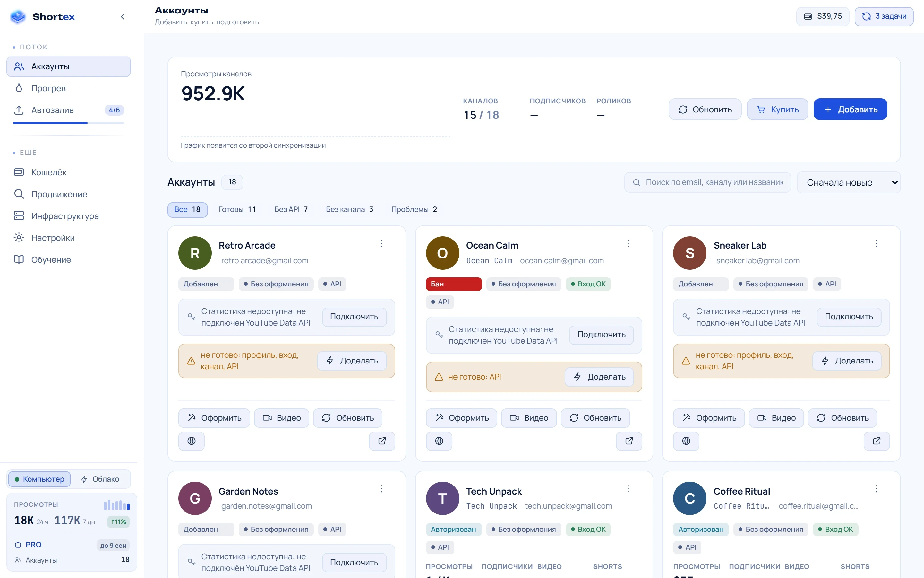The height and width of the screenshot is (578, 924).
Task: Click the Shortex logo icon
Action: pyautogui.click(x=18, y=16)
